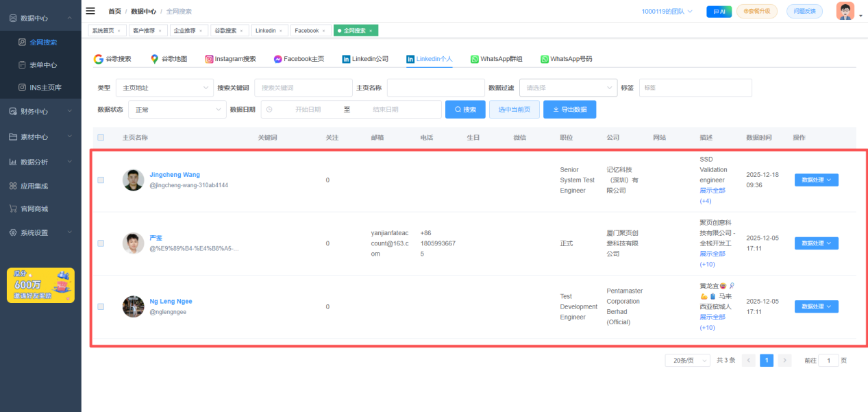Screen dimensions: 868x412
Task: Close the Facebook page tab
Action: [325, 31]
